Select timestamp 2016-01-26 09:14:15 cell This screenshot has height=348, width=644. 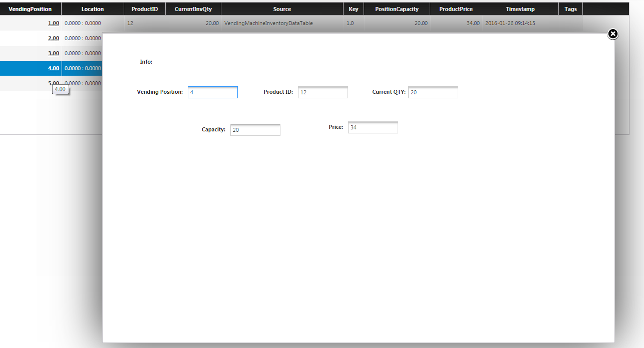(x=520, y=23)
